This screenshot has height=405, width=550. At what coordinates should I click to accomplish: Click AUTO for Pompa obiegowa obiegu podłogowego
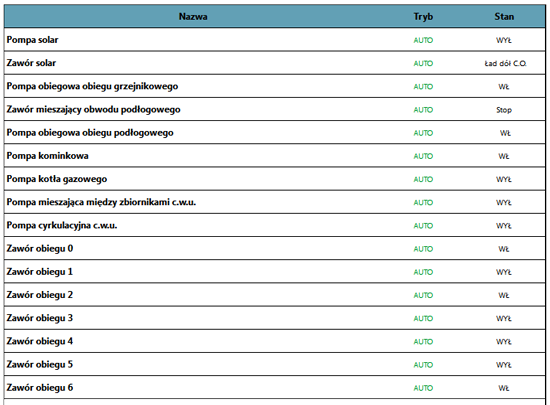[x=423, y=133]
